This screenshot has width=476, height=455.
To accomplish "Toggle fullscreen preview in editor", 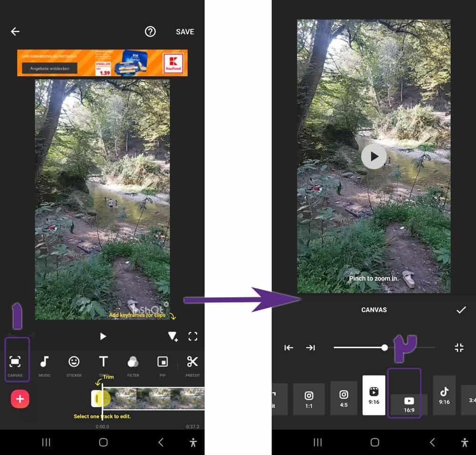I will (x=193, y=336).
